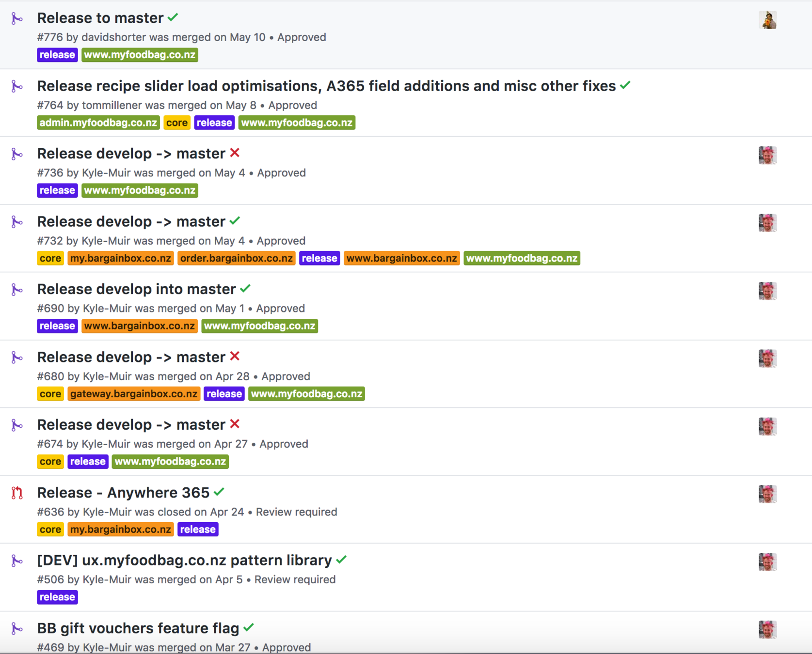The width and height of the screenshot is (812, 654).
Task: Open Release develop -> master PR #736 title
Action: pos(131,154)
